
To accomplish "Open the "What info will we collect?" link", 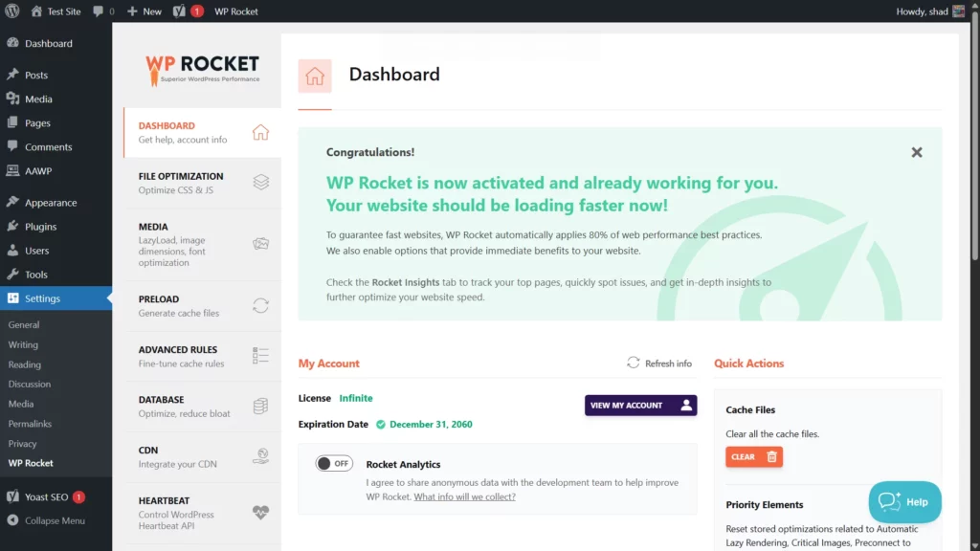I will click(x=464, y=497).
